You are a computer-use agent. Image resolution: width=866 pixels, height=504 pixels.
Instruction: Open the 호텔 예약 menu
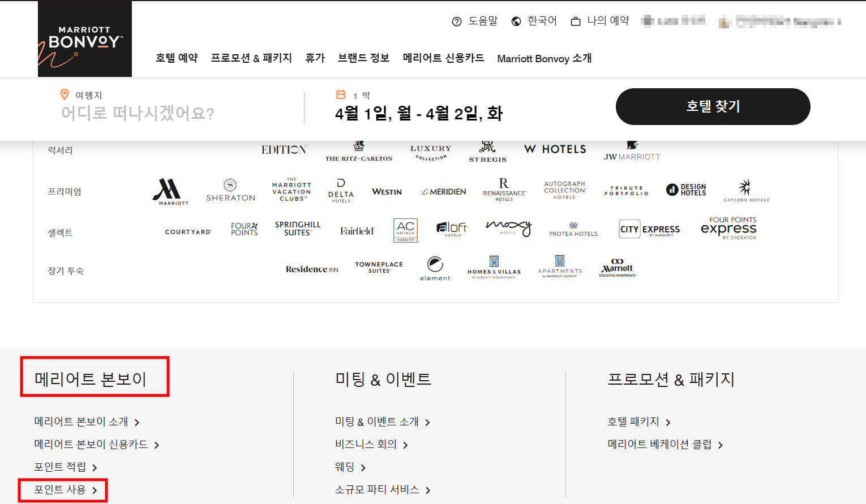pos(177,58)
